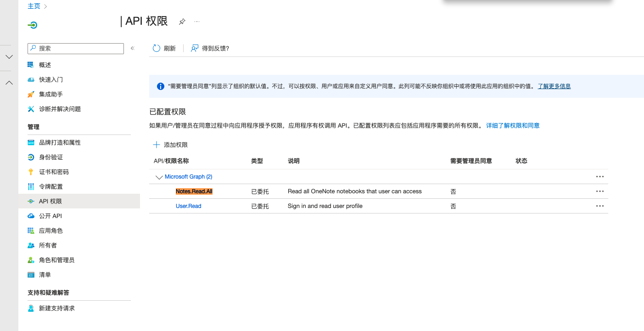Open the 概述 menu item text
This screenshot has width=644, height=331.
coord(45,65)
